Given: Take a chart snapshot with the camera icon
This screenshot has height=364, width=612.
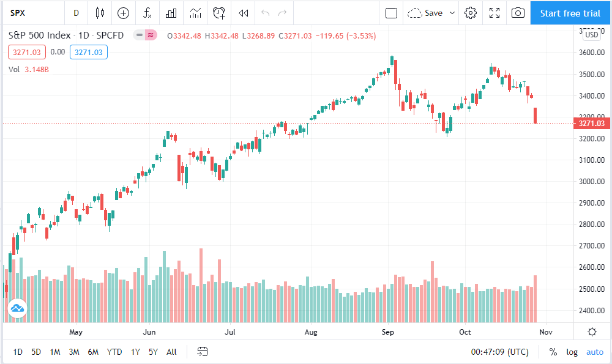Looking at the screenshot, I should click(518, 13).
